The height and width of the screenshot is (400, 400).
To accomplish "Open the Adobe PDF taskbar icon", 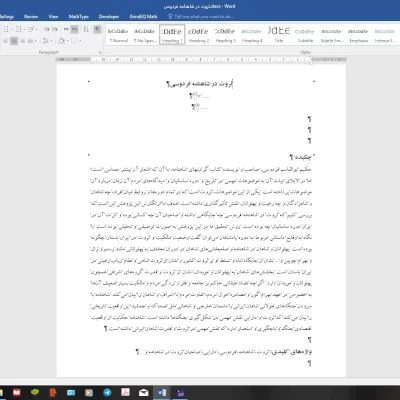I will pos(125,392).
